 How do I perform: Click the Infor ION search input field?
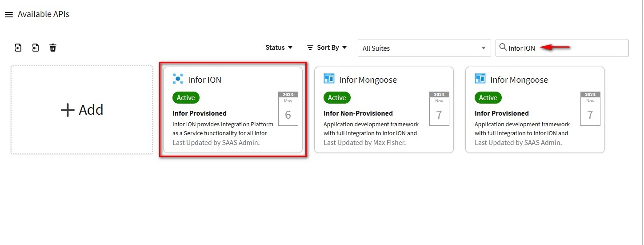(x=569, y=48)
